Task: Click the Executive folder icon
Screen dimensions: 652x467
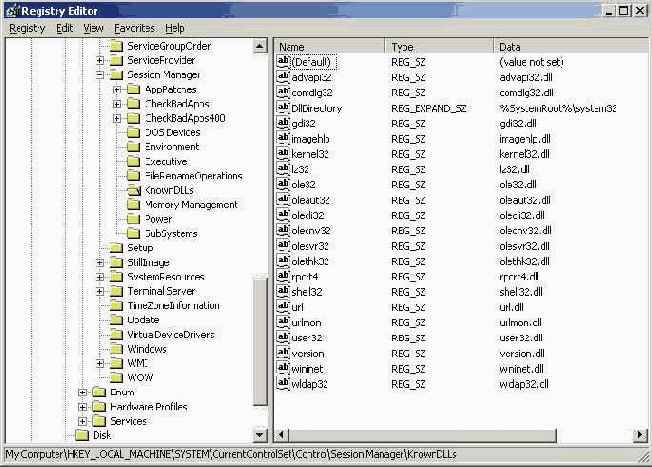Action: (133, 161)
